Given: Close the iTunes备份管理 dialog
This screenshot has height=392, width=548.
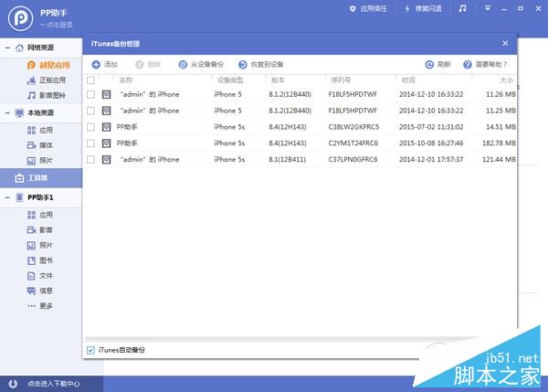Looking at the screenshot, I should point(505,43).
